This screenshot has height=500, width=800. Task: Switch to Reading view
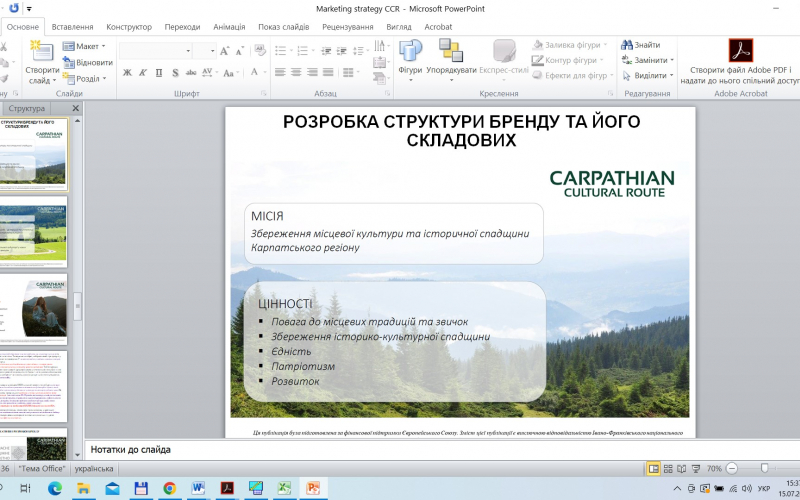[682, 468]
